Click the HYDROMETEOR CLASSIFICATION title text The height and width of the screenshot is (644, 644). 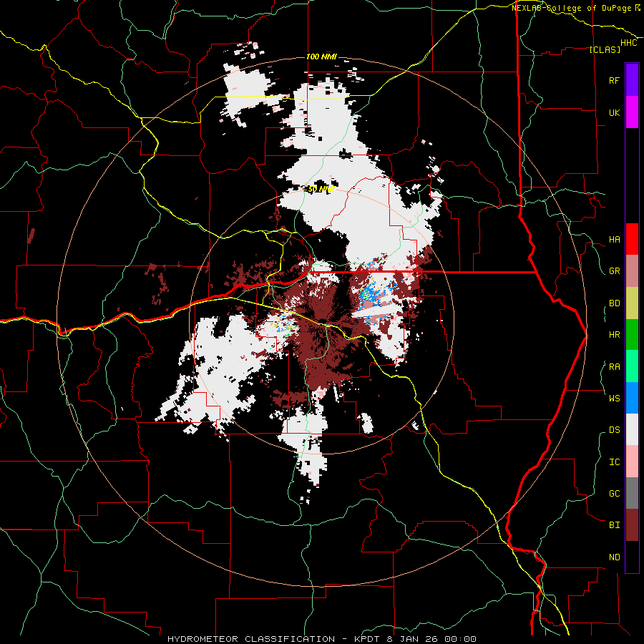[x=251, y=639]
